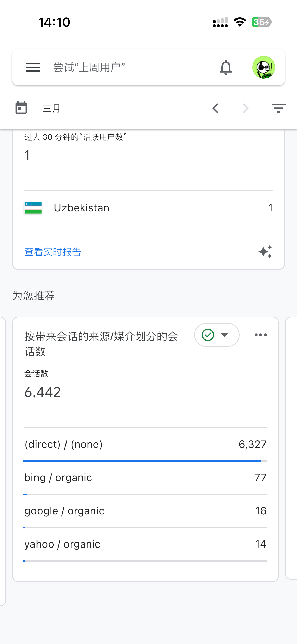
Task: Open the filter options icon
Action: [x=279, y=108]
